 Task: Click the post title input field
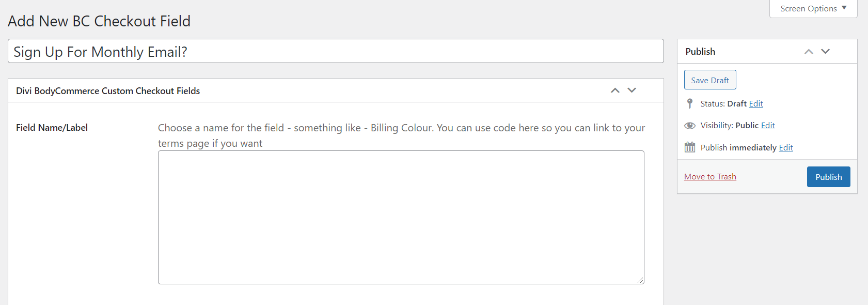tap(336, 52)
